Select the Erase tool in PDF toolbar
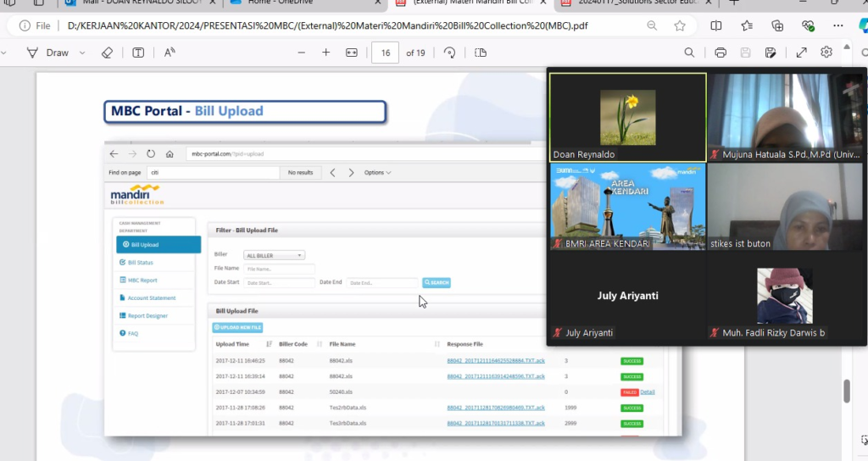Image resolution: width=868 pixels, height=461 pixels. [107, 53]
